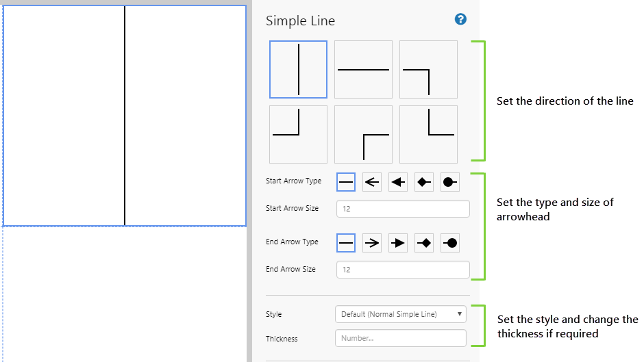The width and height of the screenshot is (644, 362).
Task: Choose the top-left corner line shape
Action: click(x=363, y=134)
